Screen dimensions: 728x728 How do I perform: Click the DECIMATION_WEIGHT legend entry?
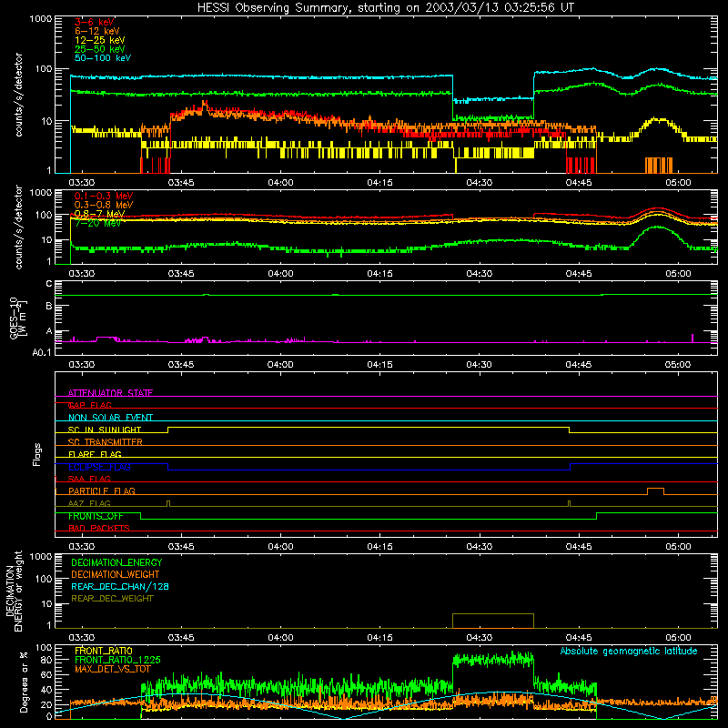tap(116, 575)
